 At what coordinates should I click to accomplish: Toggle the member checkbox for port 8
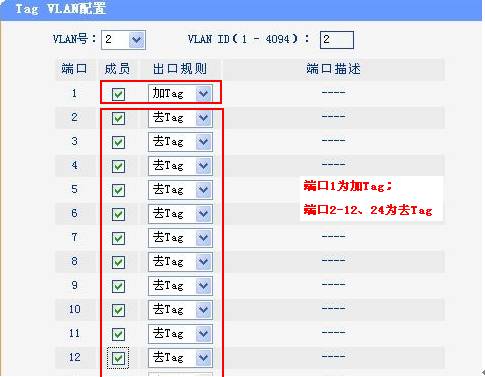(118, 262)
